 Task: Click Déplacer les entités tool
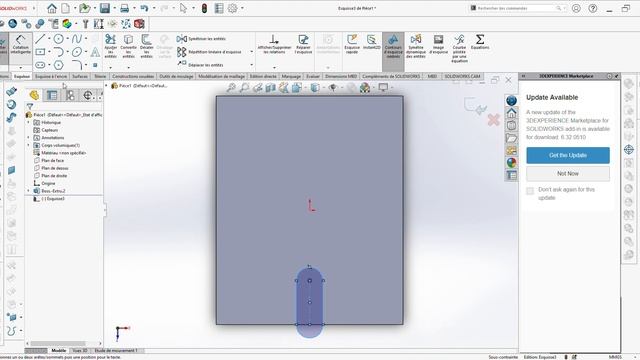[x=200, y=65]
